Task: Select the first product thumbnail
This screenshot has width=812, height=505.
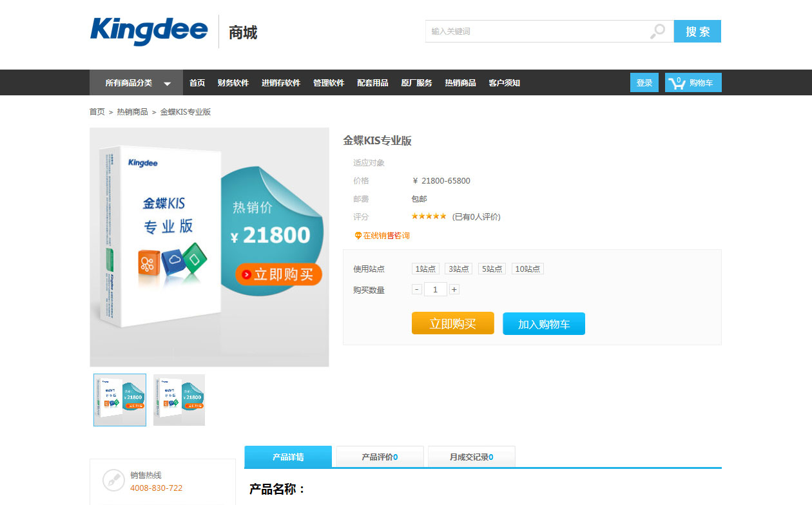Action: click(120, 400)
